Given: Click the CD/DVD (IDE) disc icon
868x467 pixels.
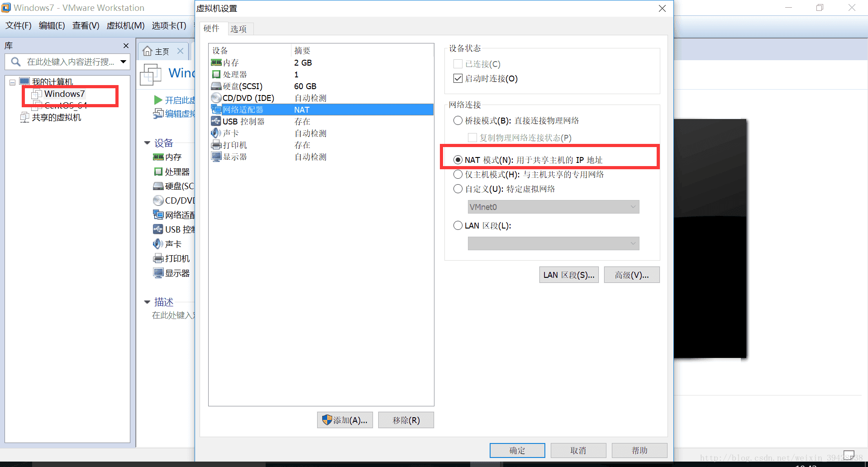Looking at the screenshot, I should point(216,98).
